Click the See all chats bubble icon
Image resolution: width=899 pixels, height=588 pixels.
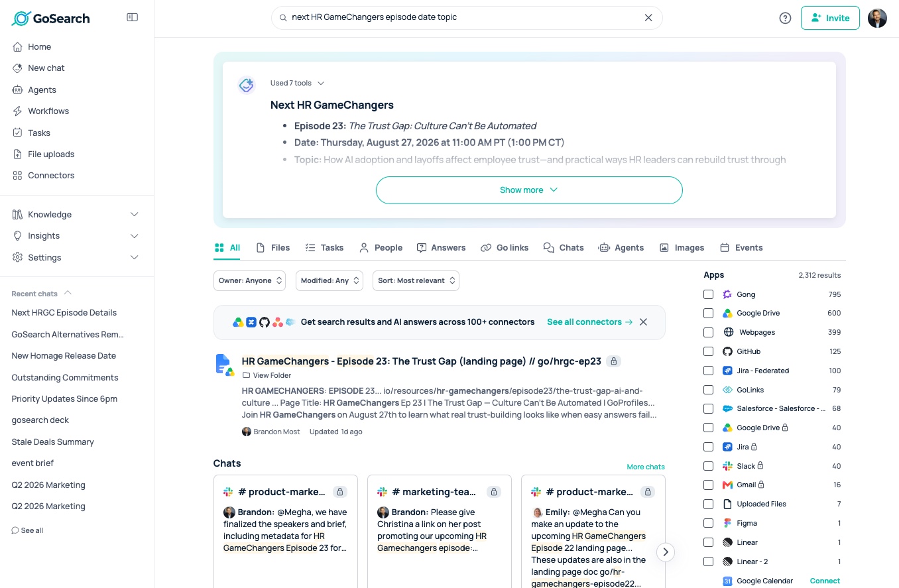15,530
